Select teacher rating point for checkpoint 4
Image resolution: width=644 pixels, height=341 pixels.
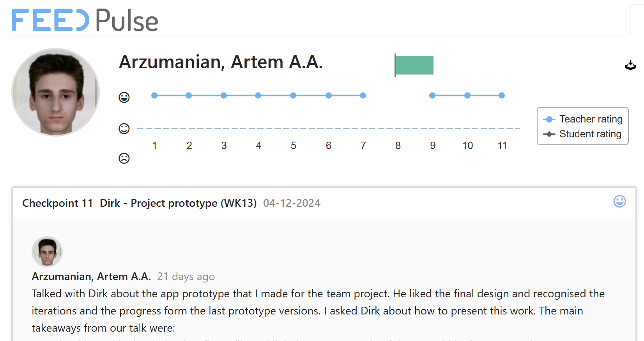coord(258,96)
